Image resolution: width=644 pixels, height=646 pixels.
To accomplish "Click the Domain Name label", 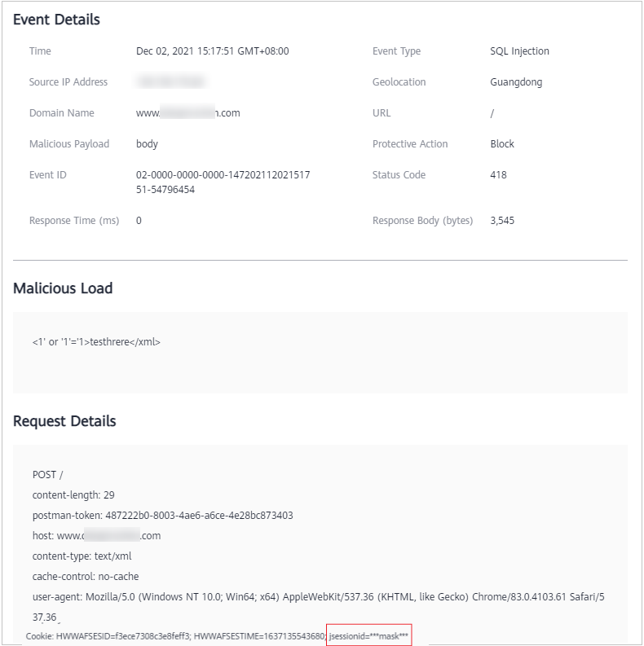I will [61, 113].
